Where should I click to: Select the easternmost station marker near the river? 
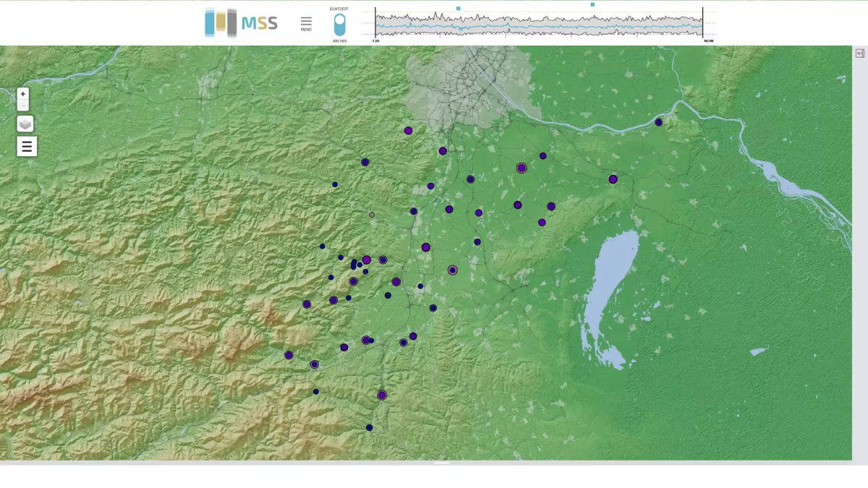pyautogui.click(x=658, y=122)
